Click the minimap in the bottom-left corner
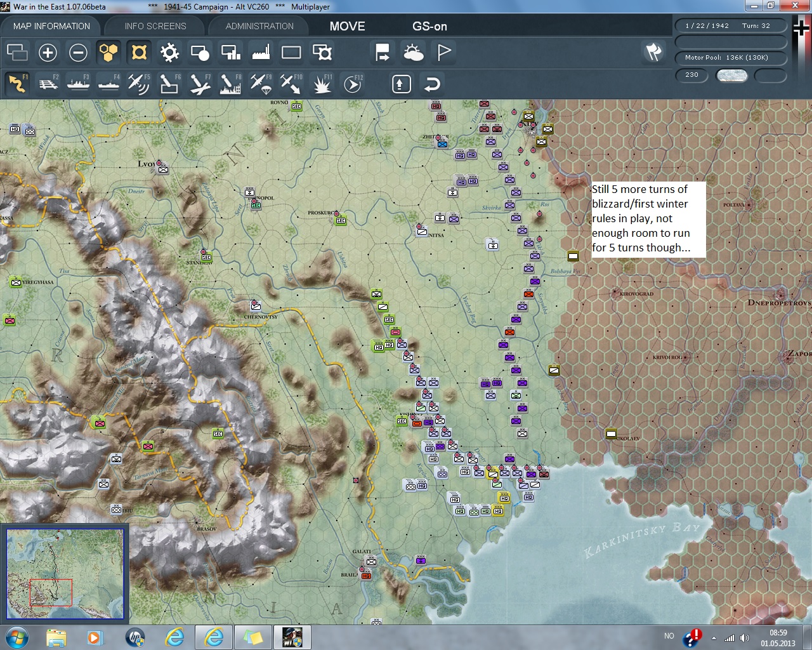 point(65,573)
